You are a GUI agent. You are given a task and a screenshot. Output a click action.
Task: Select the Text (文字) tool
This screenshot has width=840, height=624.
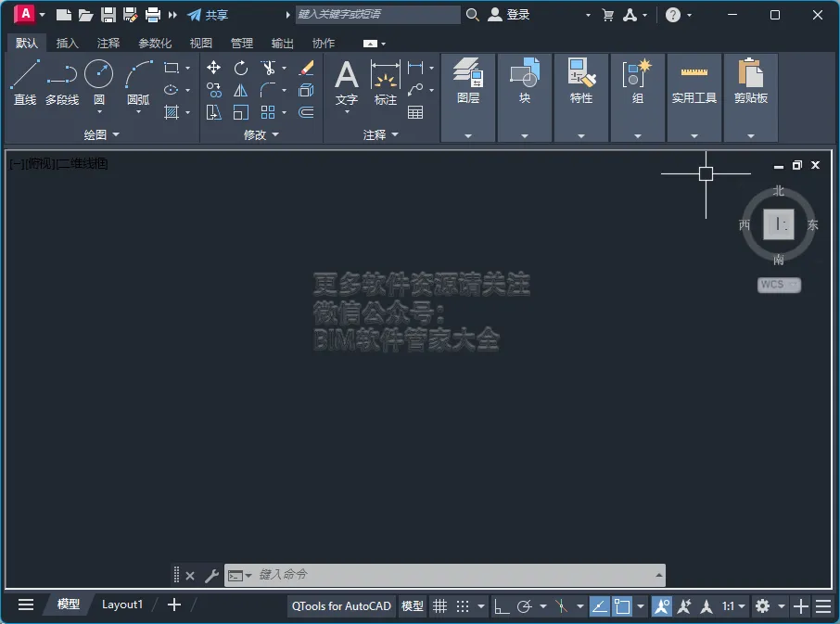(x=347, y=83)
